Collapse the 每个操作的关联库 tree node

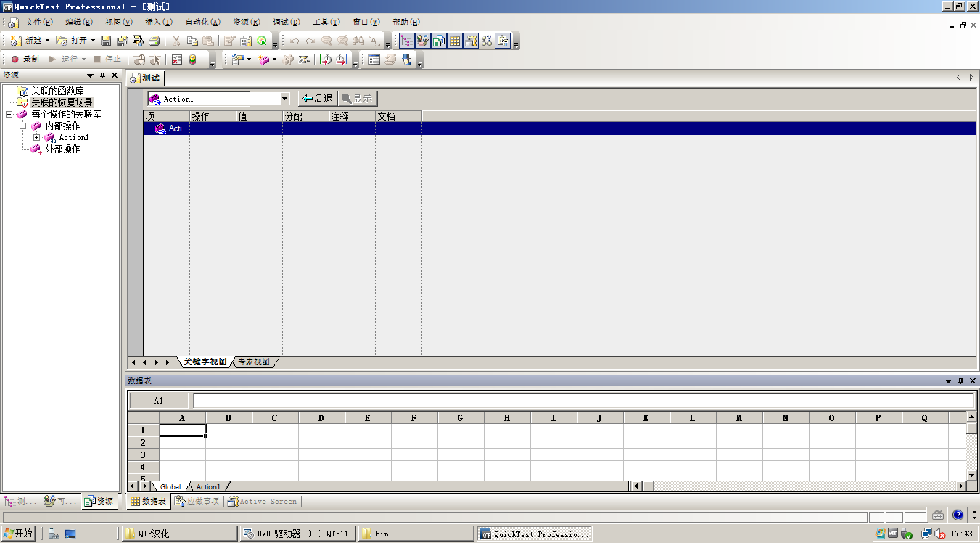coord(9,114)
